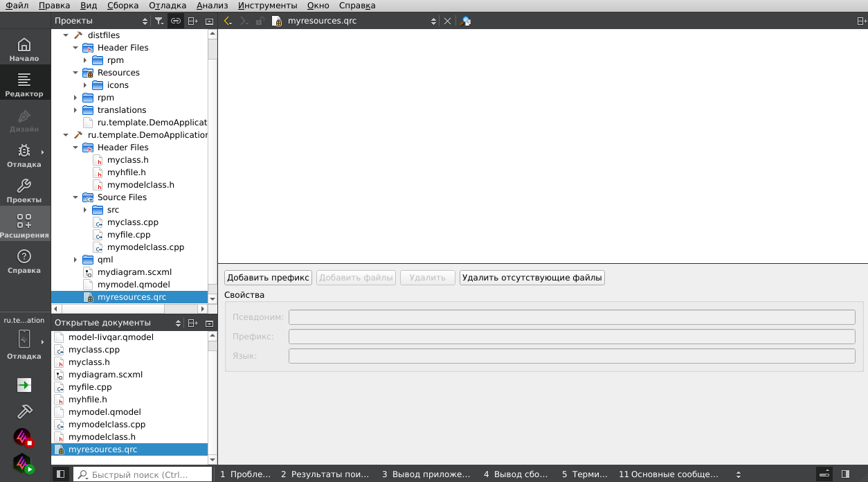Open the Инструменты menu
The image size is (868, 482).
click(267, 6)
